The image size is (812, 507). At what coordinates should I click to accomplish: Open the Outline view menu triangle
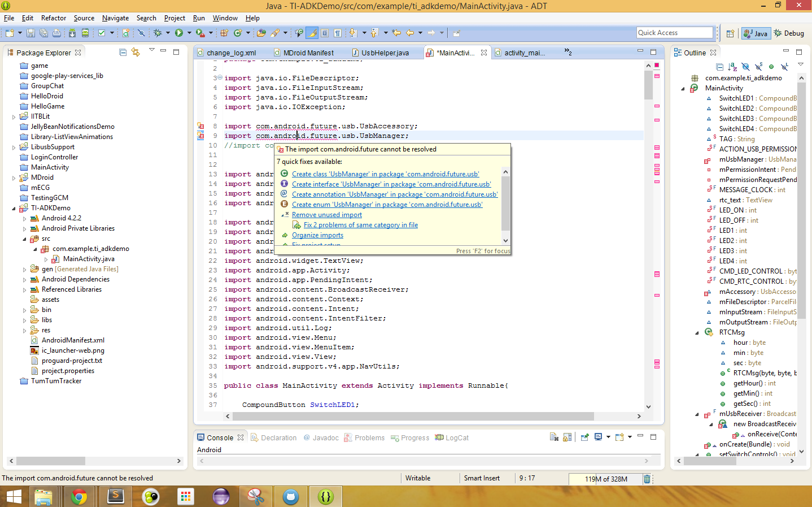tap(801, 64)
